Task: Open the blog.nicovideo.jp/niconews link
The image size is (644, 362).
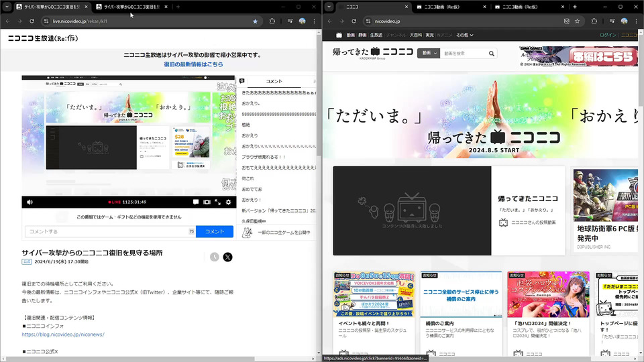Action: click(63, 335)
